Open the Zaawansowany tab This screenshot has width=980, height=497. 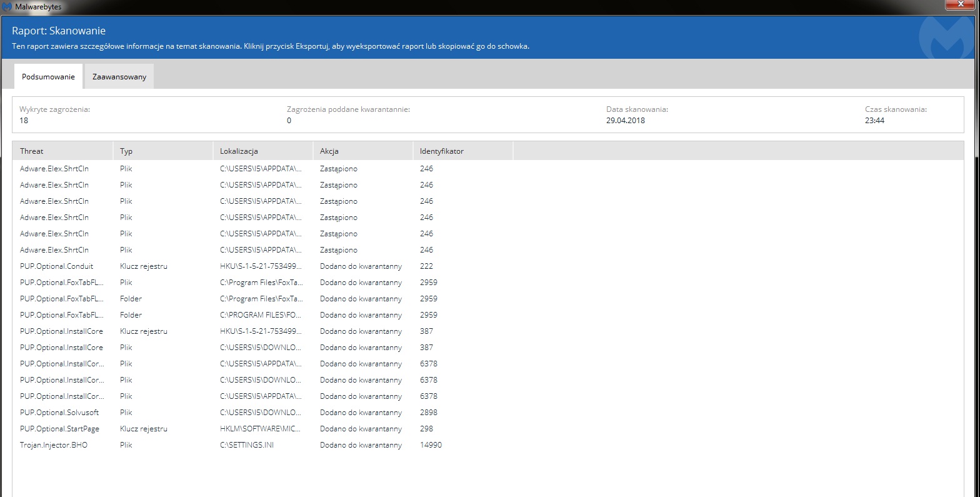119,76
